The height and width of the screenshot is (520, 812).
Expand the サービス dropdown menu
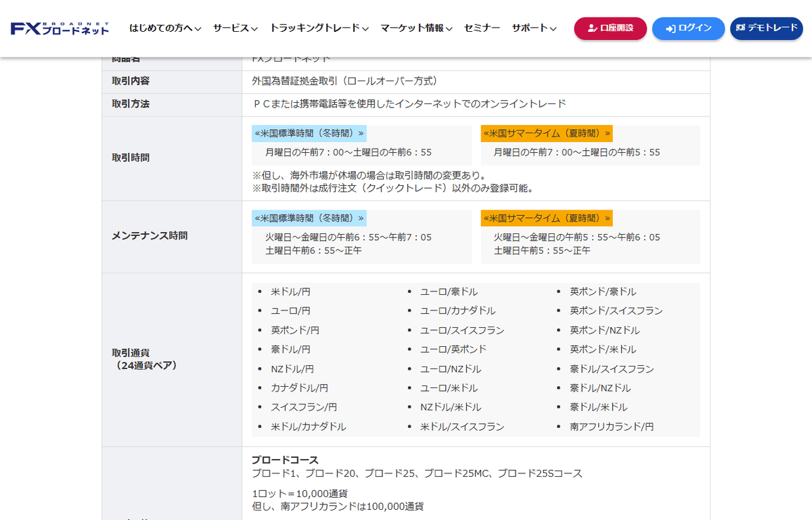pos(235,28)
